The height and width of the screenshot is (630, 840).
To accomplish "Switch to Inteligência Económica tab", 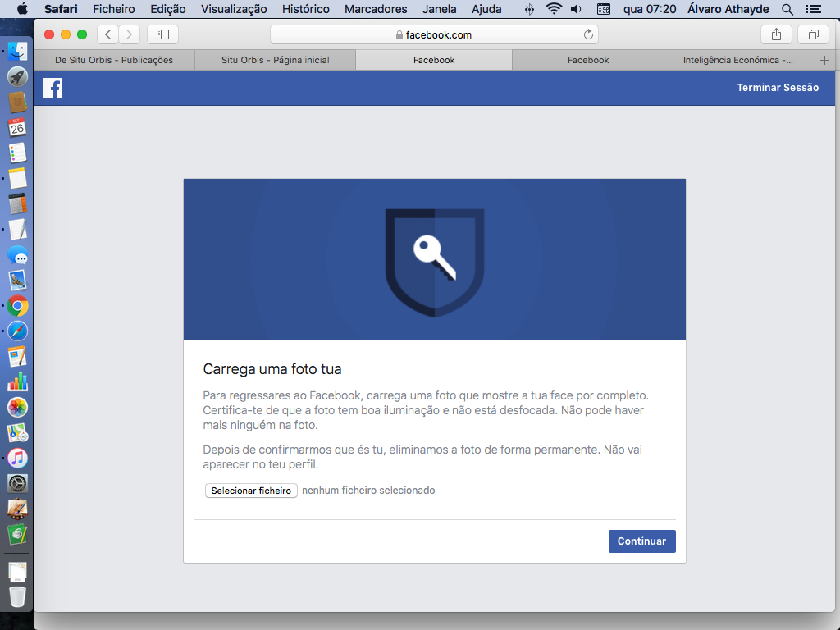I will click(738, 61).
